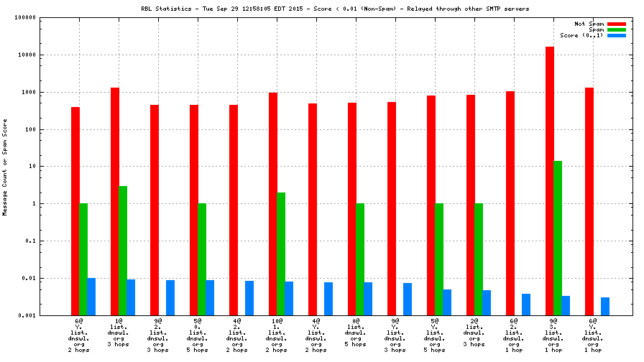Click the "Message Count or Spam Score" axis title

pyautogui.click(x=5, y=167)
